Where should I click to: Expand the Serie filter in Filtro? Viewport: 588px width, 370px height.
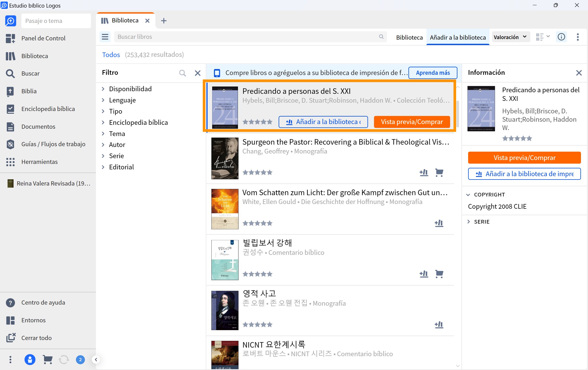point(103,156)
